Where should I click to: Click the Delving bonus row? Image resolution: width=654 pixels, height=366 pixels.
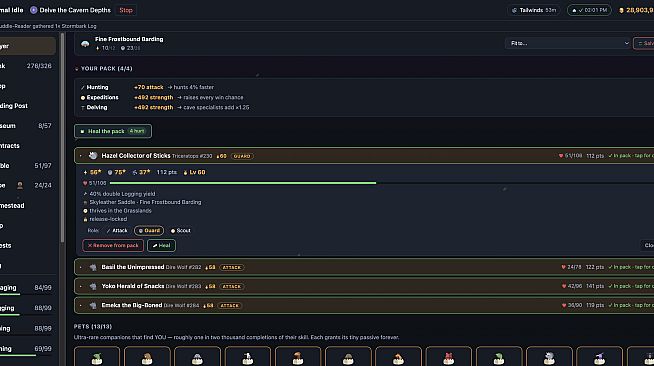[165, 107]
